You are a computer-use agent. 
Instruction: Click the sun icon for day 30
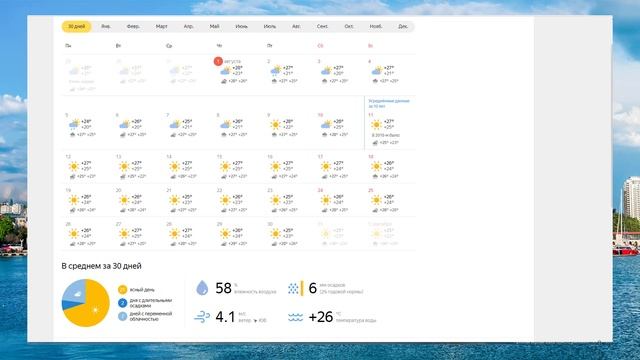[x=276, y=234]
